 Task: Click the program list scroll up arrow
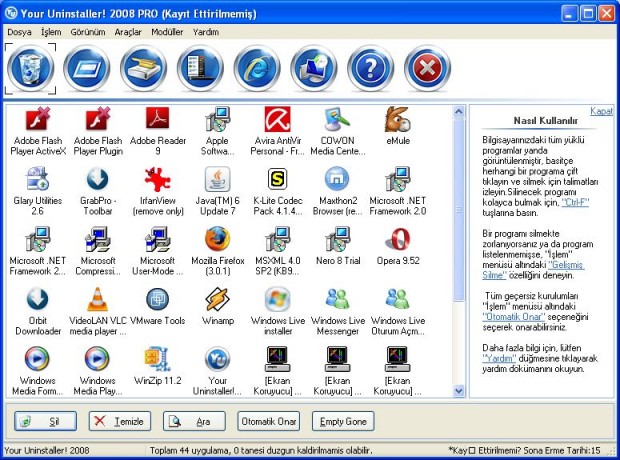[x=459, y=112]
